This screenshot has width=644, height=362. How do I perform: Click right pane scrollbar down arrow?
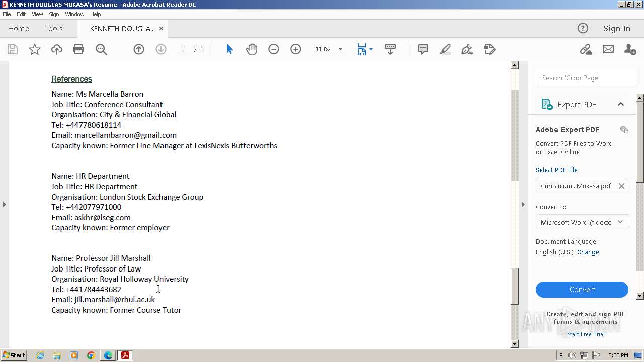tap(640, 296)
